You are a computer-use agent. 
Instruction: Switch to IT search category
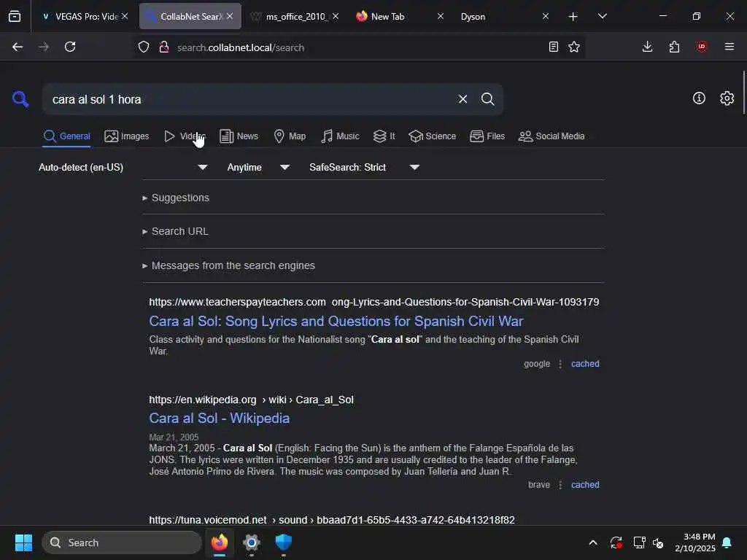pyautogui.click(x=384, y=136)
